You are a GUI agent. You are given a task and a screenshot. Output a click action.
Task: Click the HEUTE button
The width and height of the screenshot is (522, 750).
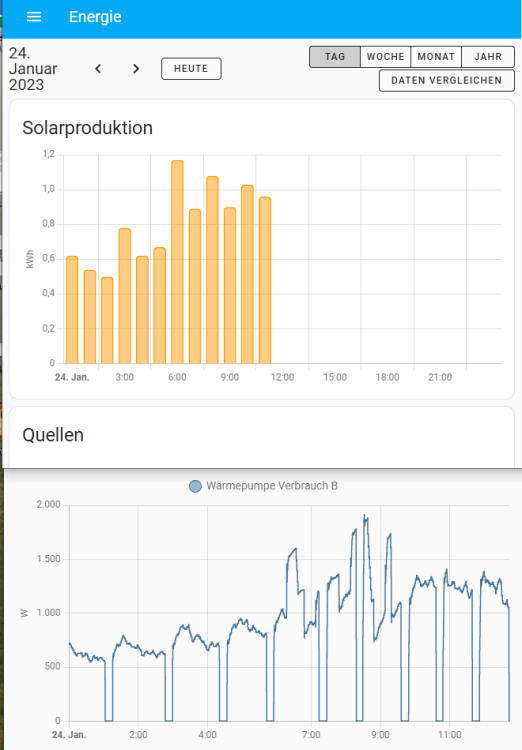pyautogui.click(x=191, y=69)
